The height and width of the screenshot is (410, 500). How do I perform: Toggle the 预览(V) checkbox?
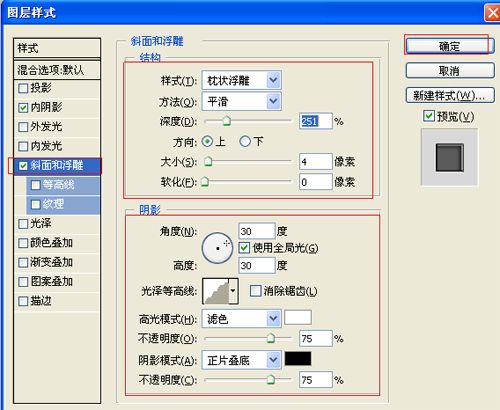(429, 116)
